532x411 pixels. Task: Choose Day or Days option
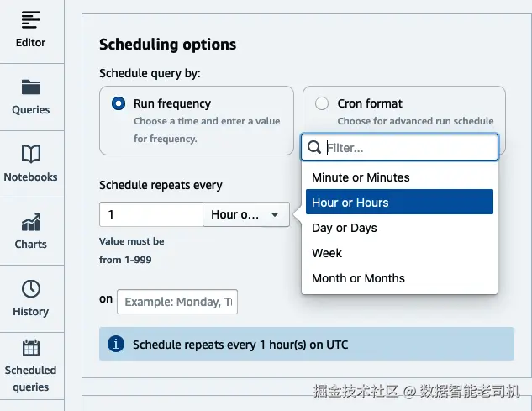click(345, 228)
